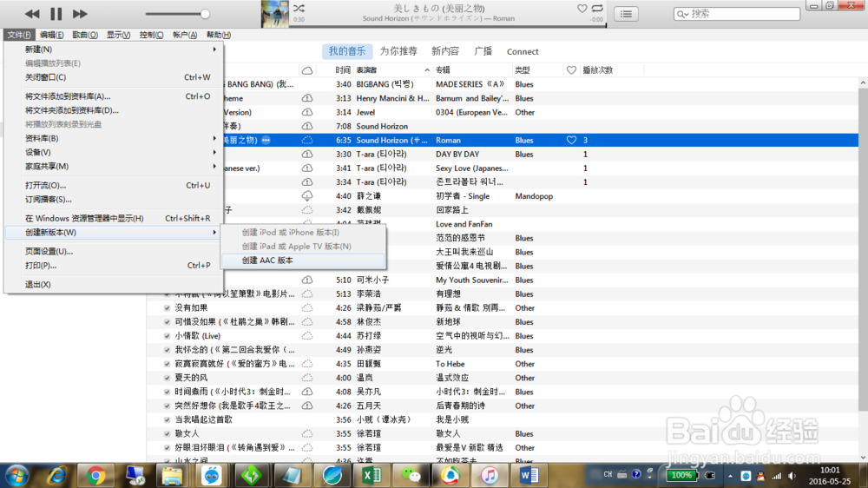Open the 编辑(E) menu
Screen dimensions: 868x488
coord(51,35)
